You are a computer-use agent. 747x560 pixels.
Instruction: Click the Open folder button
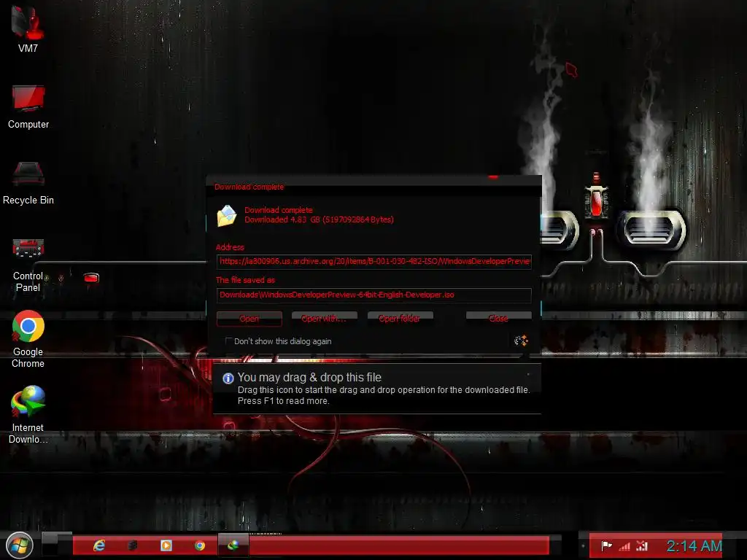point(400,318)
